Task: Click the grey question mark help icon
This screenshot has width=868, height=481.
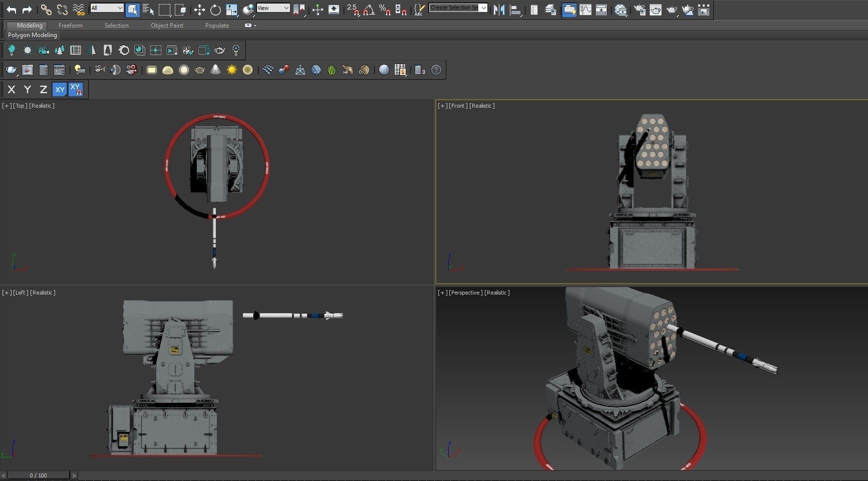Action: (436, 70)
